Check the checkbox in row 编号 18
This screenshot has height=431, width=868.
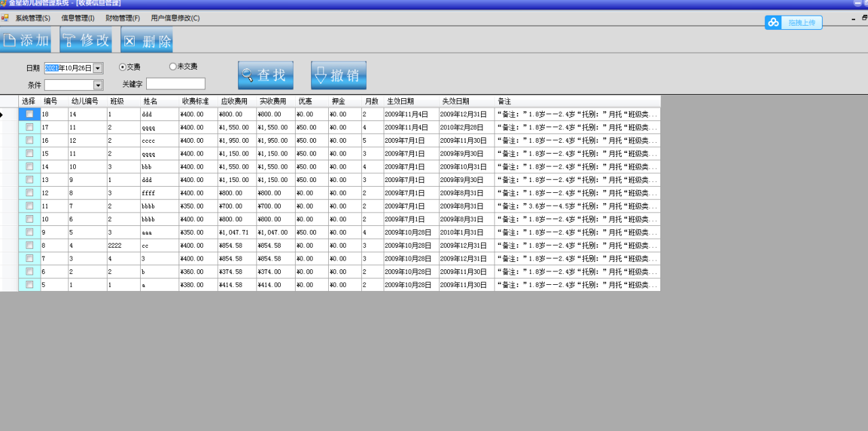coord(29,114)
